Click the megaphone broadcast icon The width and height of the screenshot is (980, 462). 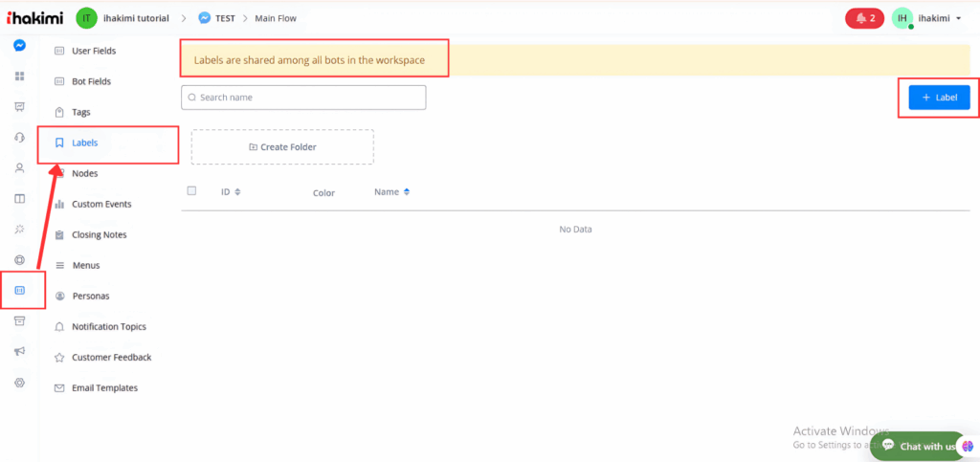19,351
